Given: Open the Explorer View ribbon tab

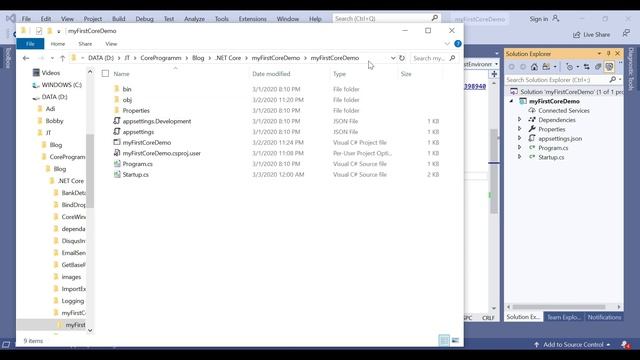Looking at the screenshot, I should 111,44.
